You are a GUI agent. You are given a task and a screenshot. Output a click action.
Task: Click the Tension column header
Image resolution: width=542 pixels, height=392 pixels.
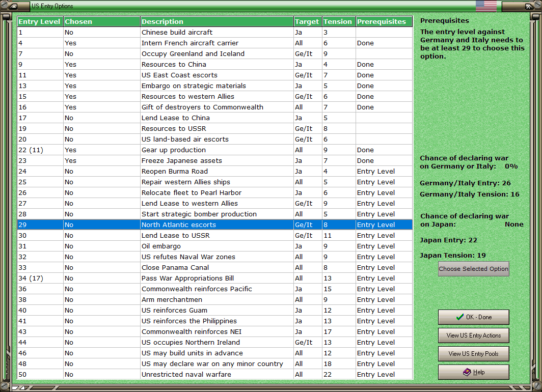tap(339, 21)
